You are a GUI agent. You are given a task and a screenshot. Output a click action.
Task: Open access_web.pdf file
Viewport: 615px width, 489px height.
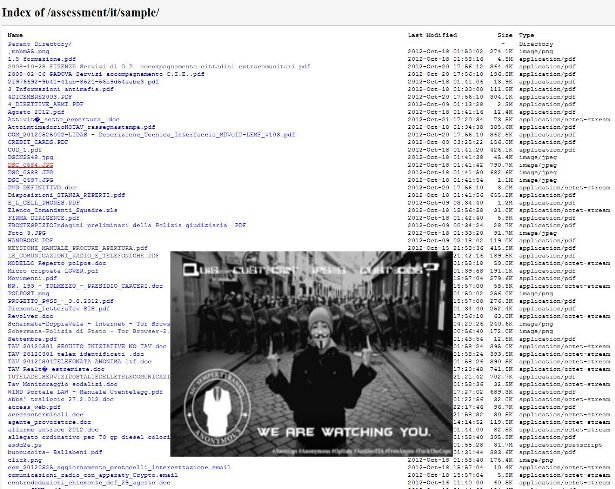pos(34,407)
